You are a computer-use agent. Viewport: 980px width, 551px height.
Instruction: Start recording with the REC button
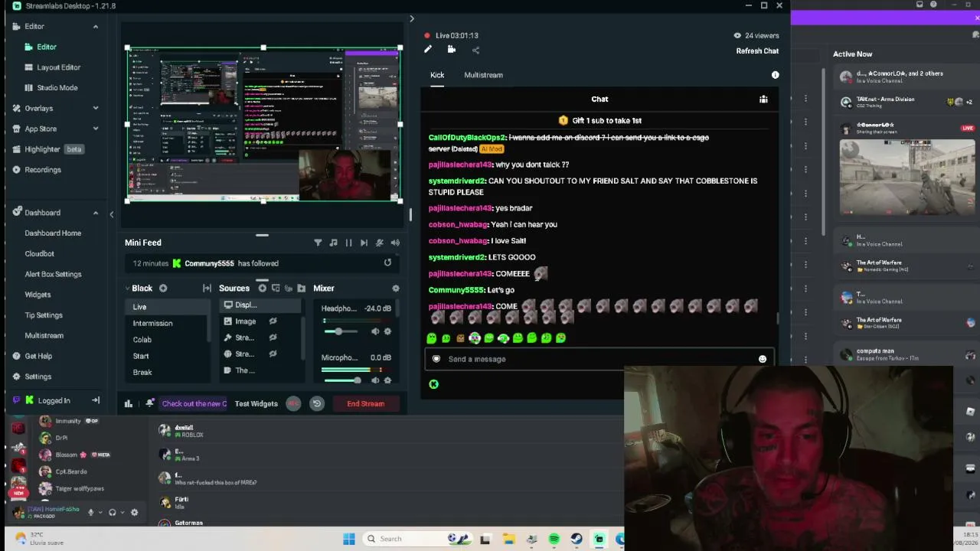click(293, 404)
